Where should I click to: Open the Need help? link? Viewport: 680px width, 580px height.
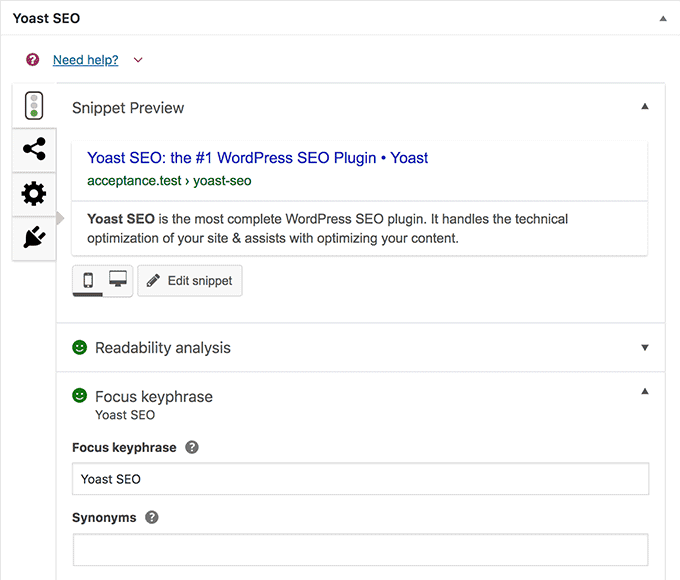pyautogui.click(x=85, y=60)
